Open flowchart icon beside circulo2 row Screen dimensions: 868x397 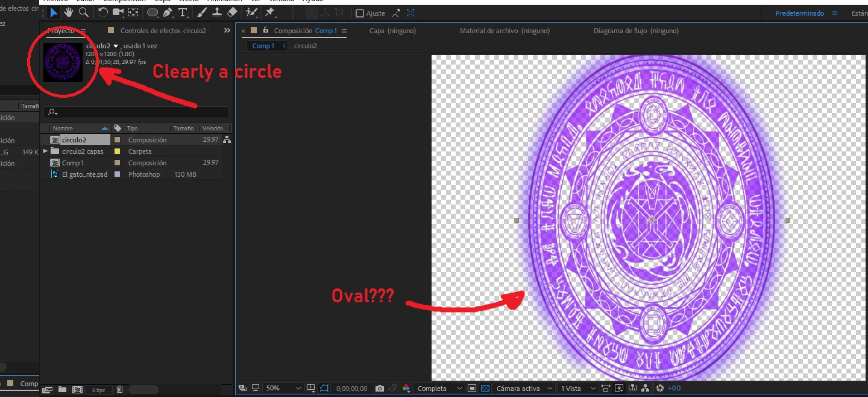[x=227, y=140]
